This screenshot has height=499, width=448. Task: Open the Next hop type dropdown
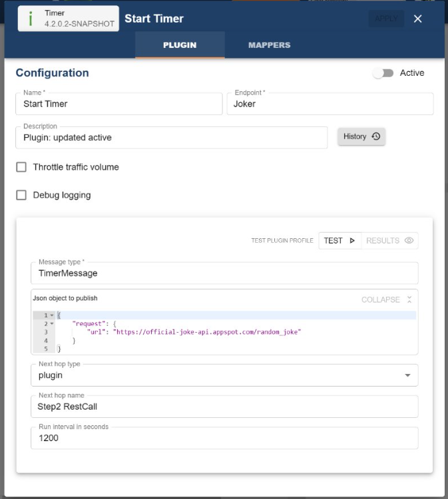coord(224,375)
